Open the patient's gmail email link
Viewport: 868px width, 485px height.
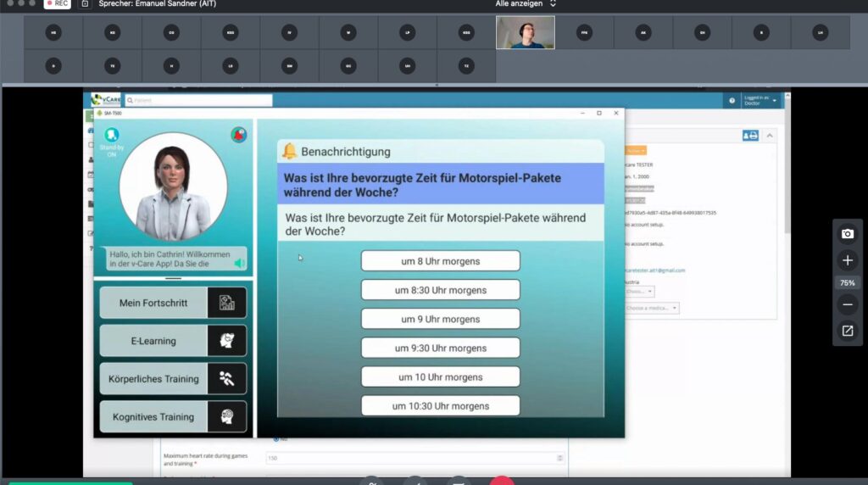pos(655,270)
